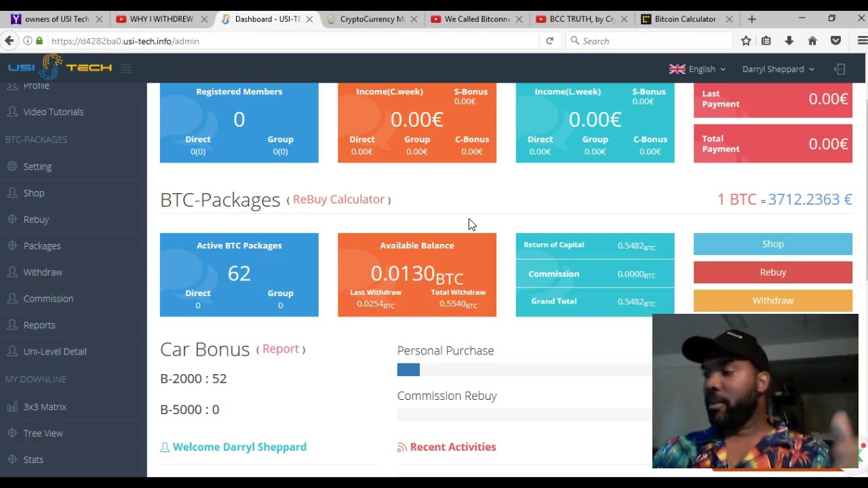The height and width of the screenshot is (488, 868).
Task: Click the Stats icon in the sidebar
Action: coord(12,460)
